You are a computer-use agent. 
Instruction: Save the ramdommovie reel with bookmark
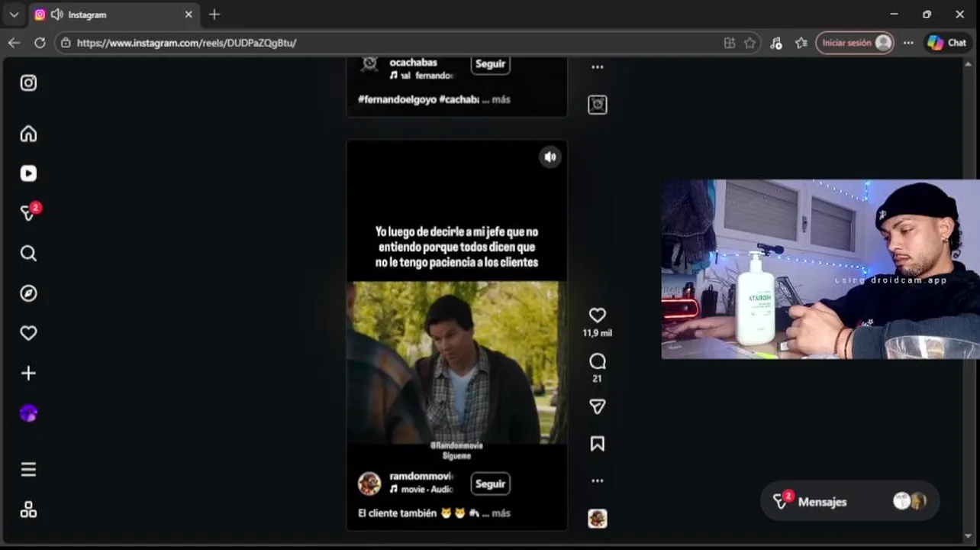pos(598,444)
